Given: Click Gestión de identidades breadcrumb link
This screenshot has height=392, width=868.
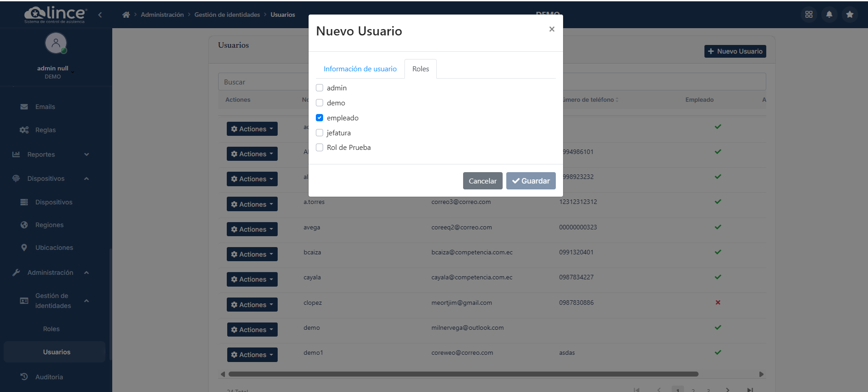Looking at the screenshot, I should click(x=227, y=15).
